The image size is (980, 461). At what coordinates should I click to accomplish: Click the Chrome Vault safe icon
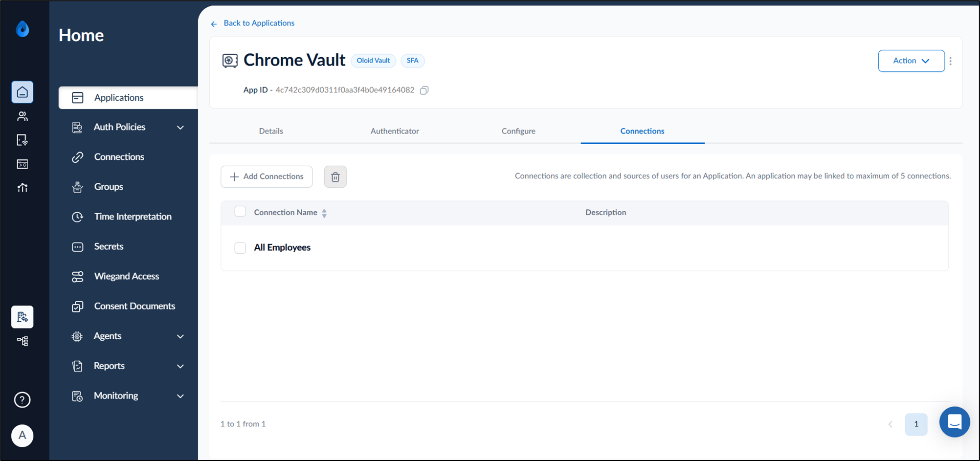pyautogui.click(x=230, y=61)
